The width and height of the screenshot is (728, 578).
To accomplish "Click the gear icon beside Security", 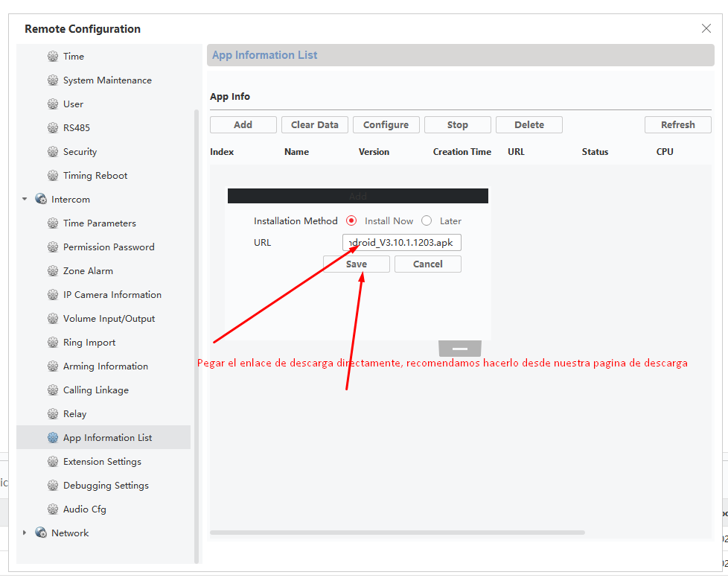I will point(53,151).
